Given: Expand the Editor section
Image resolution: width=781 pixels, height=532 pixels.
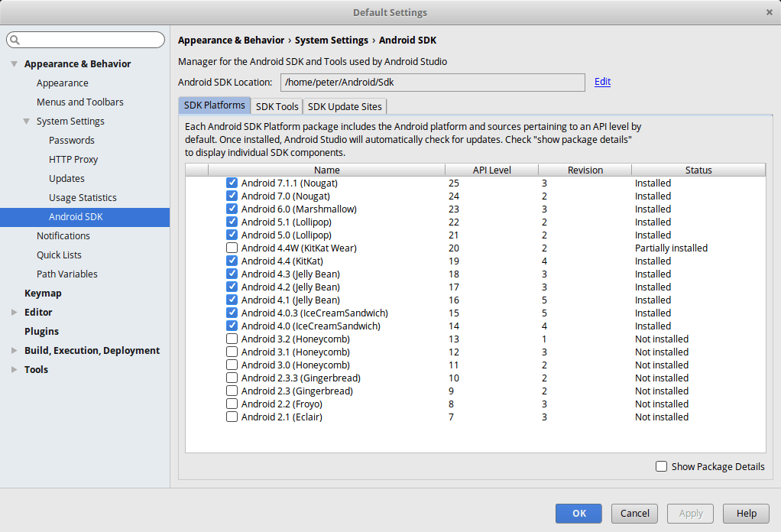Looking at the screenshot, I should point(15,312).
